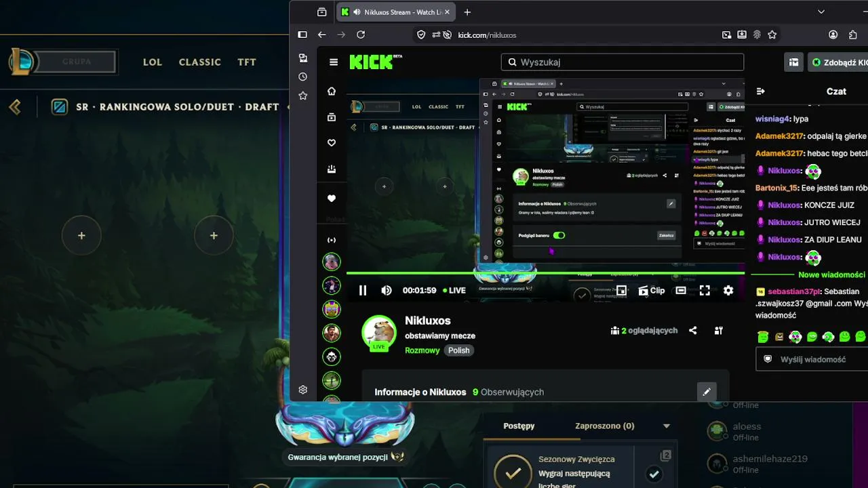The image size is (868, 488).
Task: Expand the Zaproszono dropdown arrow
Action: (x=666, y=426)
